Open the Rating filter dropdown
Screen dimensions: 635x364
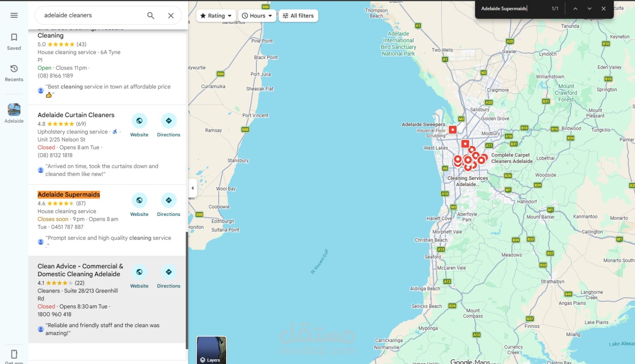coord(216,16)
